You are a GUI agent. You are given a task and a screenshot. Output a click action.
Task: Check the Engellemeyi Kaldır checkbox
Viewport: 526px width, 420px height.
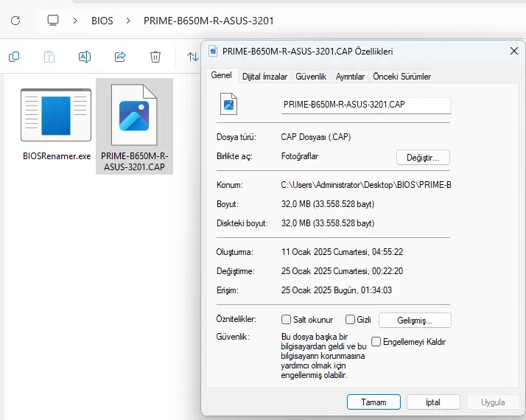coord(376,342)
